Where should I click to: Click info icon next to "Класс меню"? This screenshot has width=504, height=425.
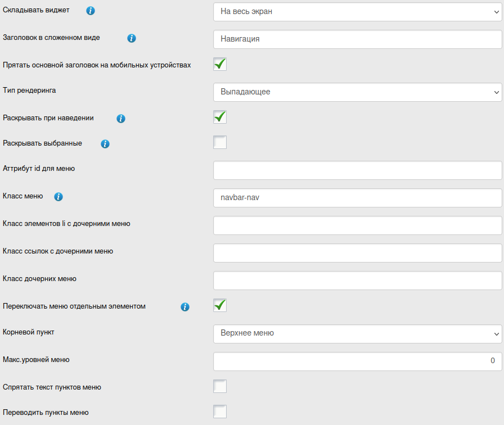58,197
